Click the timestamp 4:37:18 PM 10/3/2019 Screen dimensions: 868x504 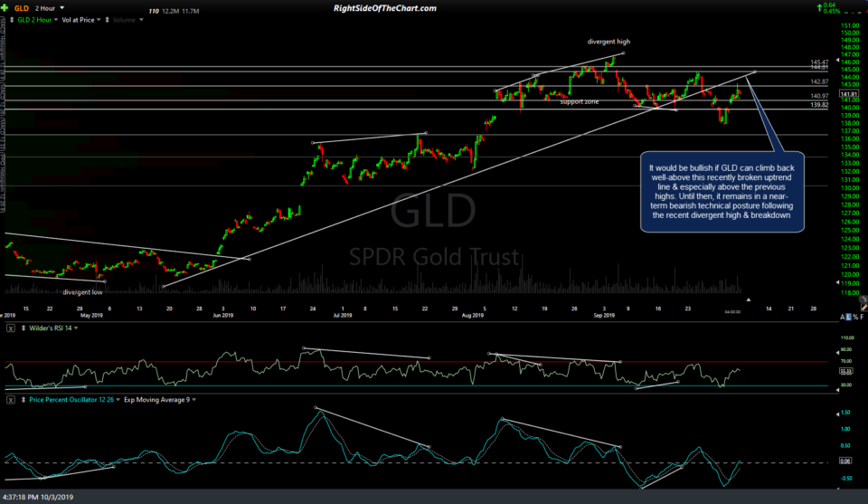click(38, 498)
